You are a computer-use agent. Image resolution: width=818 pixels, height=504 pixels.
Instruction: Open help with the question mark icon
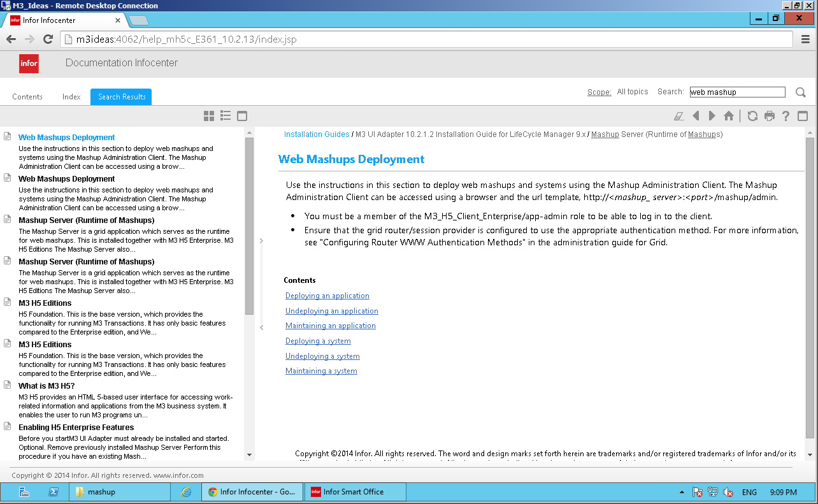[x=786, y=116]
